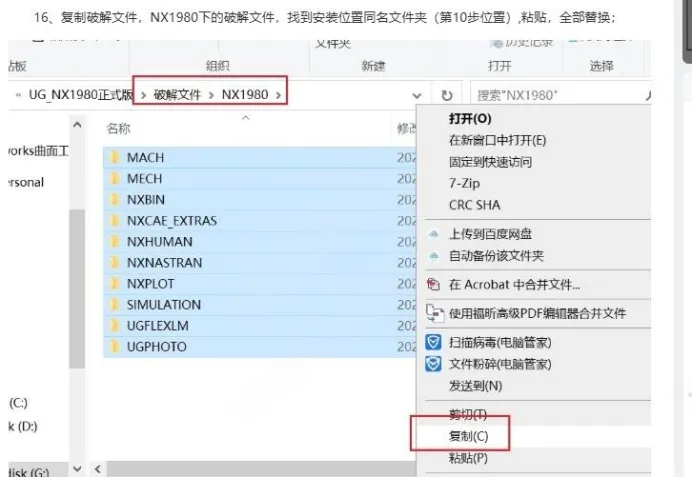Select the NXBIN folder icon
692x478 pixels.
(114, 199)
